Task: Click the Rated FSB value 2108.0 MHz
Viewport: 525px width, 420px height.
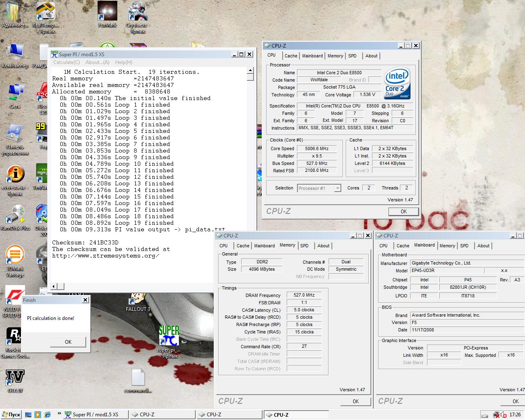Action: click(x=317, y=170)
